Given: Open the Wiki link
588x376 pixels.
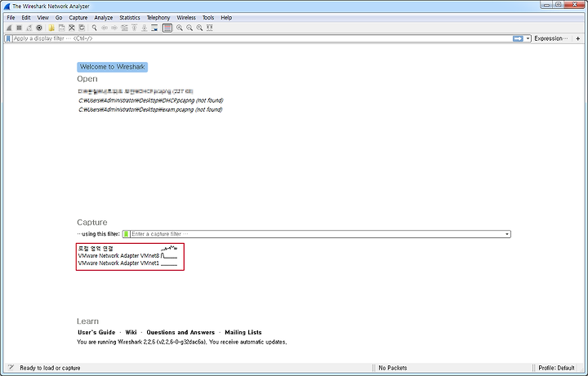Looking at the screenshot, I should click(131, 332).
